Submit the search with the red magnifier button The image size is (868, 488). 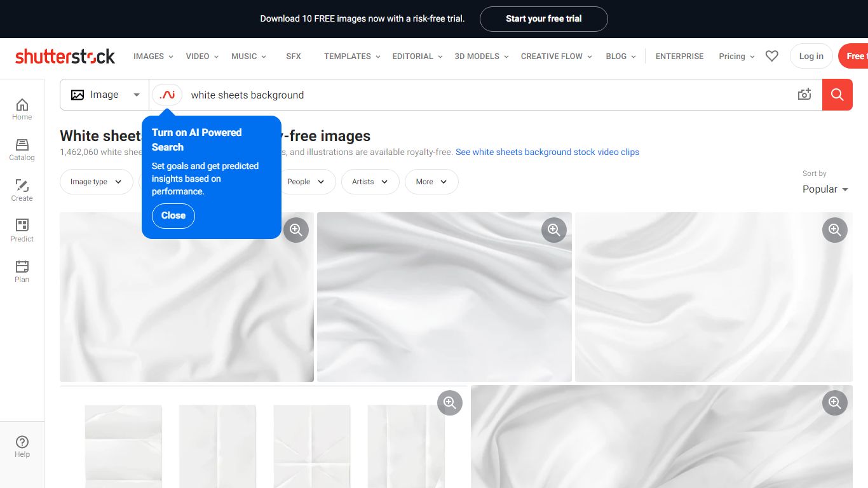[x=837, y=95]
